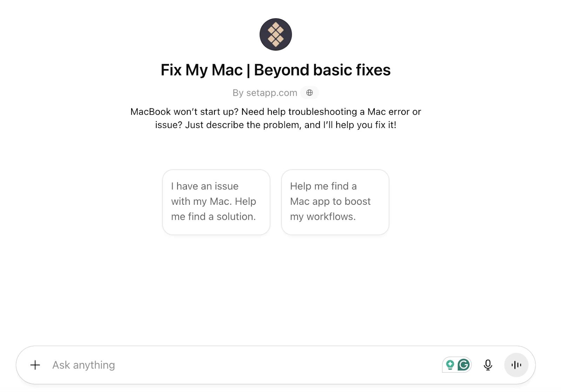Click the Grammarly lightbulb suggestion icon

coord(450,365)
